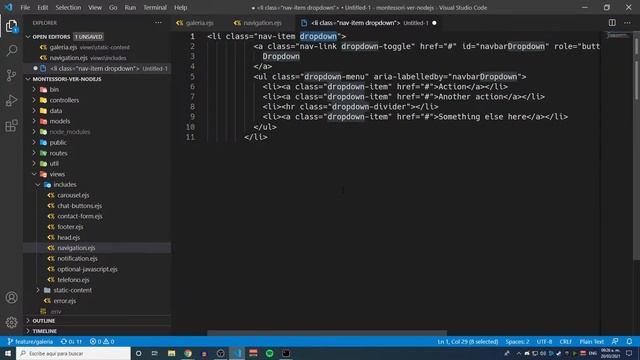Open telefono.ejs in the file tree
This screenshot has width=640, height=360.
coord(73,280)
